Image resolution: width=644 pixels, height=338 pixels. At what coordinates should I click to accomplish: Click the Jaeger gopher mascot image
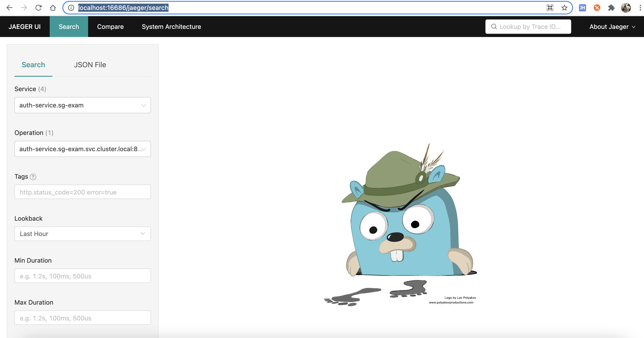[400, 225]
